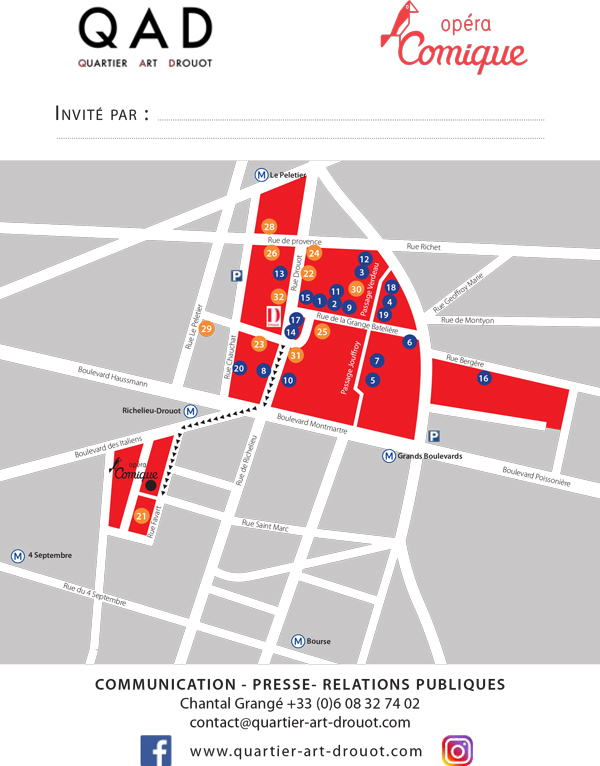Select blue map marker 10

click(x=288, y=380)
